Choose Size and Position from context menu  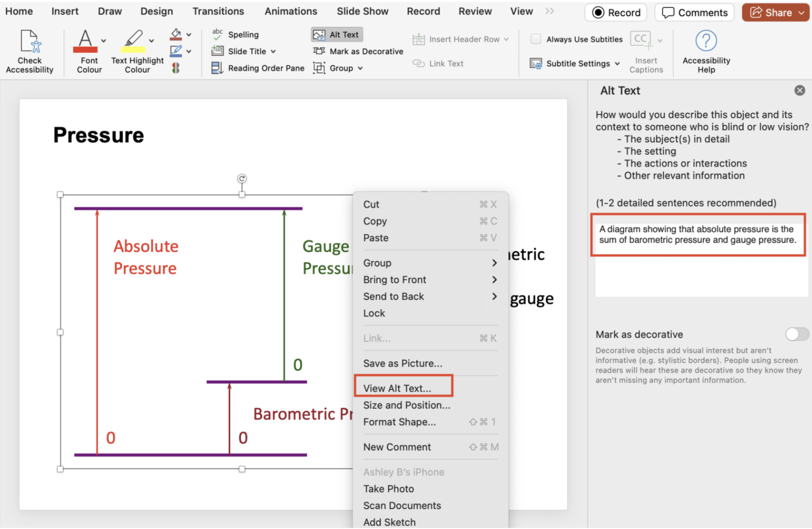[x=430, y=405]
